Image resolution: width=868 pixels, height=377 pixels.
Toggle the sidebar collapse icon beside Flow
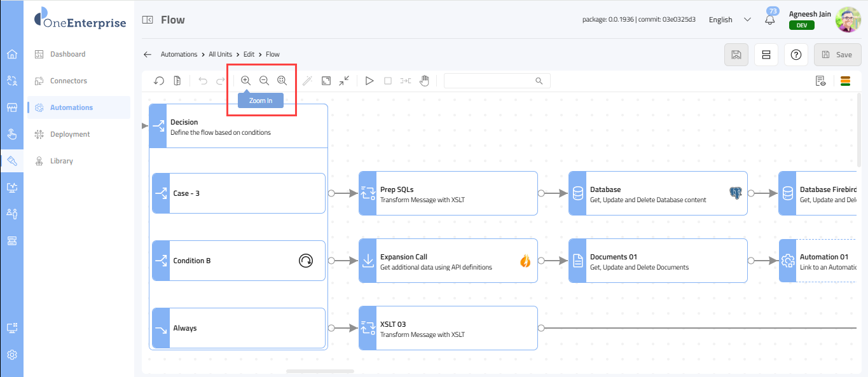[x=148, y=20]
